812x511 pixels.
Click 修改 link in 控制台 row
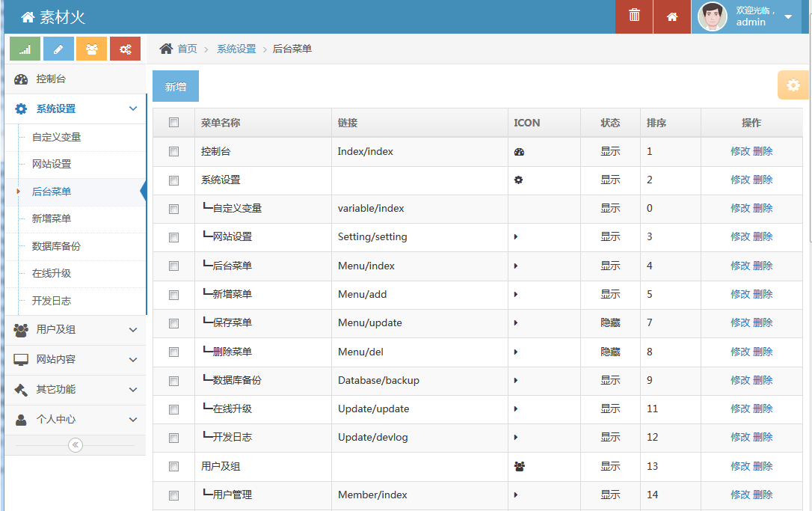740,151
